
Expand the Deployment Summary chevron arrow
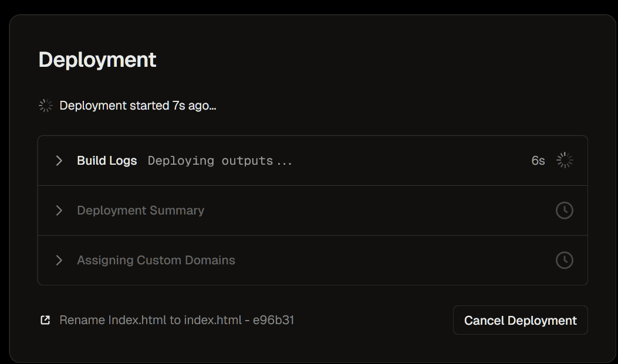59,210
